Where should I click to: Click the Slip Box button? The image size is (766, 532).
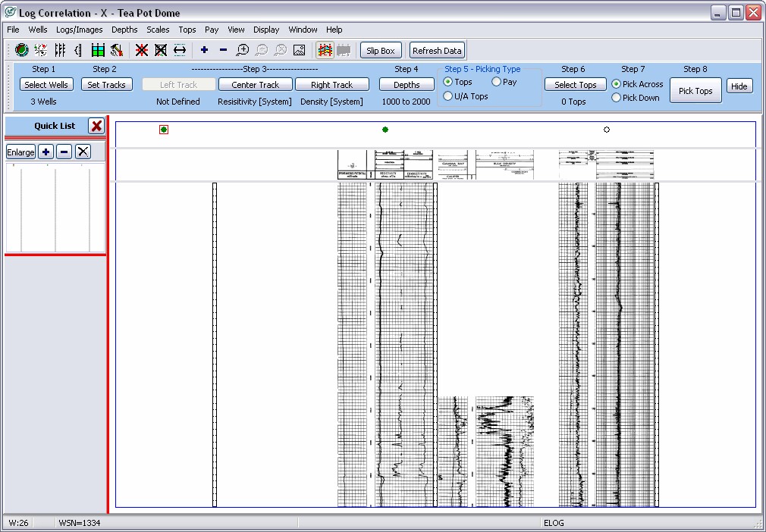click(x=381, y=51)
